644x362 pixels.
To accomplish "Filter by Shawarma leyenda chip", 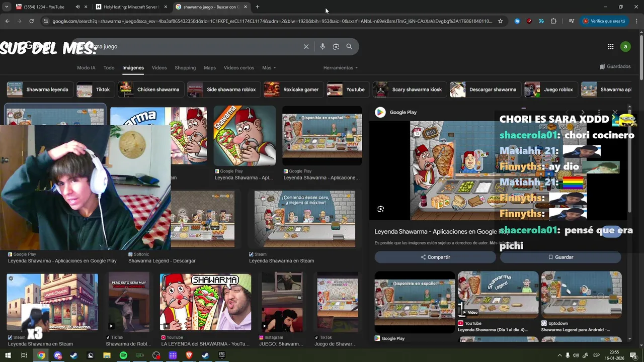I will (x=41, y=89).
